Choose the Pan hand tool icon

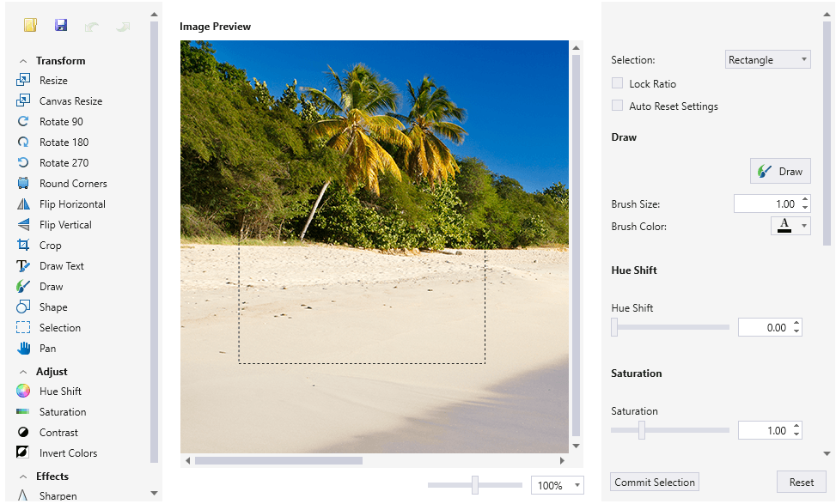[23, 348]
